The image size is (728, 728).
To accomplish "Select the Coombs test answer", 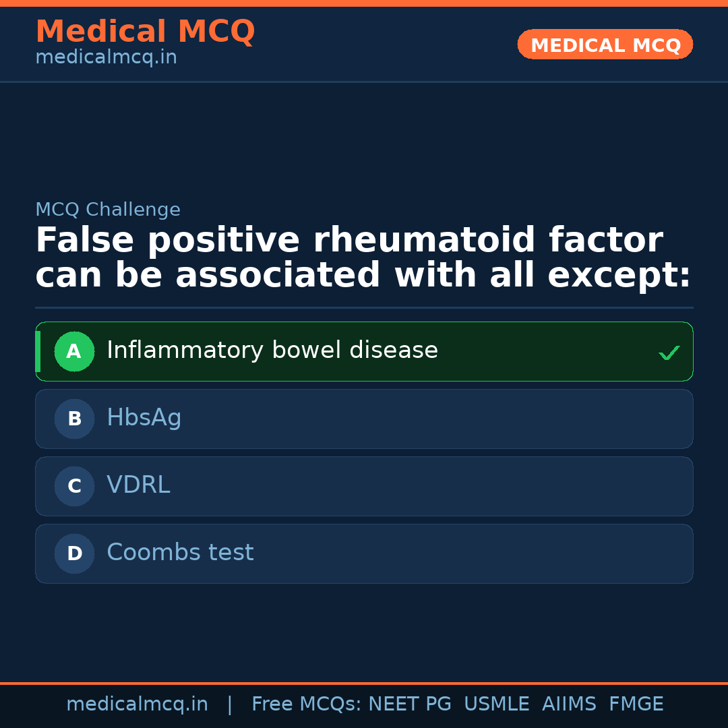I will pos(180,553).
